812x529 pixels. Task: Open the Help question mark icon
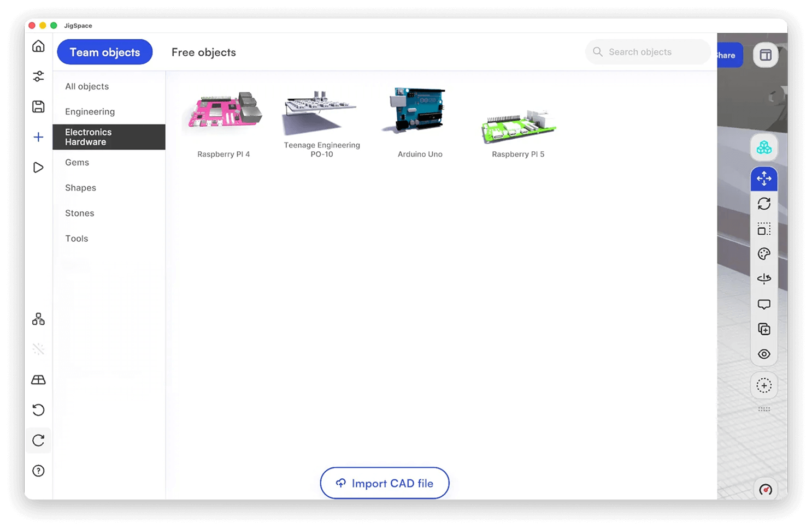(x=38, y=471)
